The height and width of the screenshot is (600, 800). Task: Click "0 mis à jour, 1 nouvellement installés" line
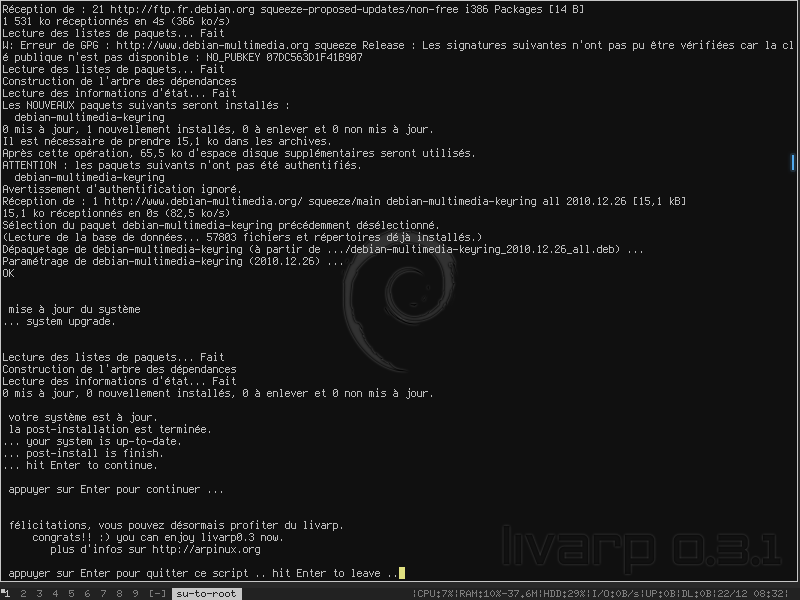(218, 130)
